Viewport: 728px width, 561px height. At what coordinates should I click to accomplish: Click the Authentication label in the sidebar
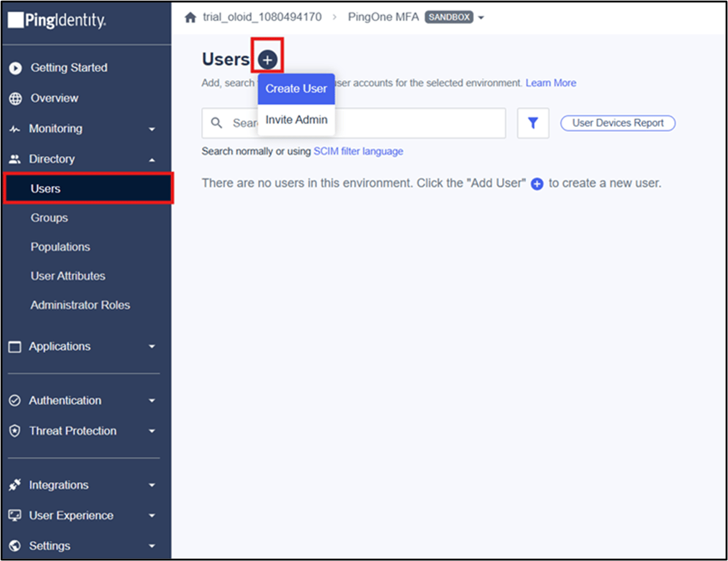coord(65,400)
